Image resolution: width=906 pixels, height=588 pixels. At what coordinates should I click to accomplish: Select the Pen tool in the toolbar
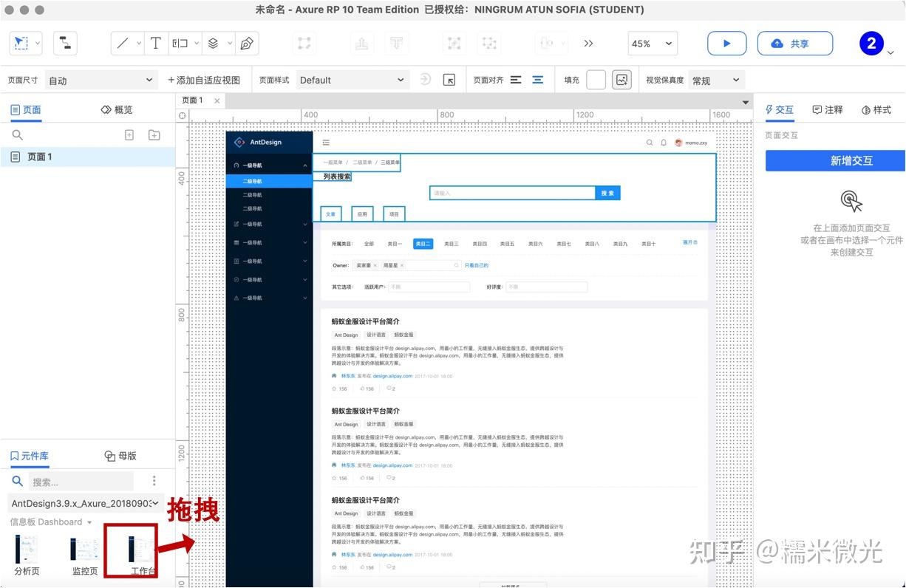pyautogui.click(x=247, y=43)
